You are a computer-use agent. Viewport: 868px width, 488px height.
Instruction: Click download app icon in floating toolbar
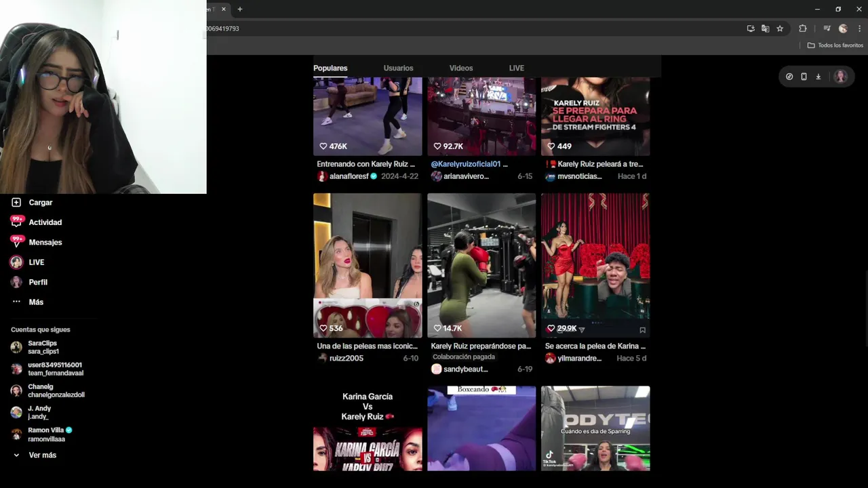(818, 77)
